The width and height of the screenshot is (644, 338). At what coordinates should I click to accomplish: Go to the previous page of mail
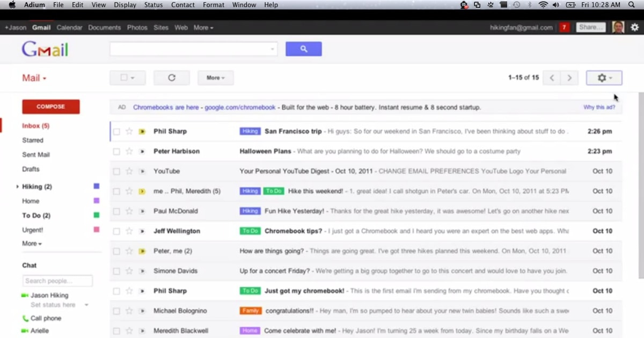pos(552,78)
